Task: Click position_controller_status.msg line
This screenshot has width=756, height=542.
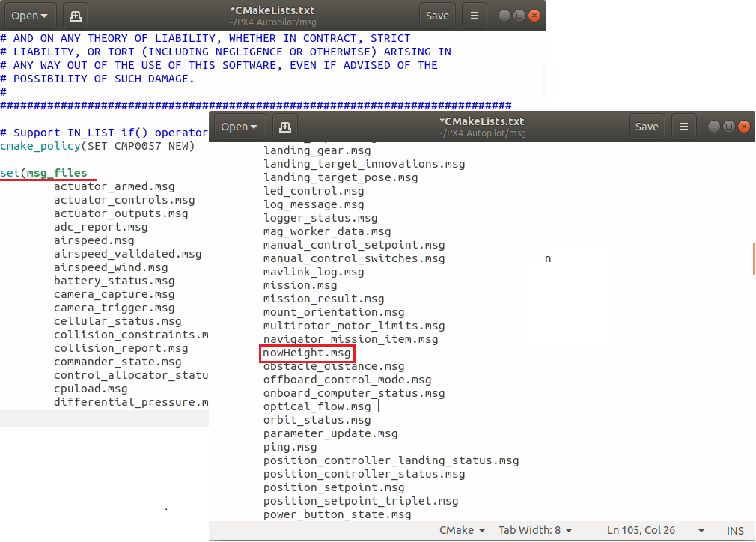Action: click(364, 475)
